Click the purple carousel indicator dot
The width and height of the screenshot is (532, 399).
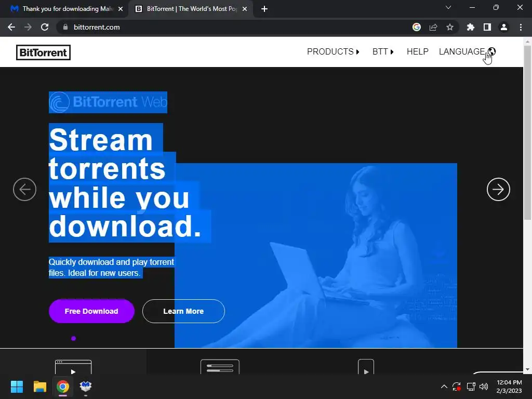tap(74, 338)
